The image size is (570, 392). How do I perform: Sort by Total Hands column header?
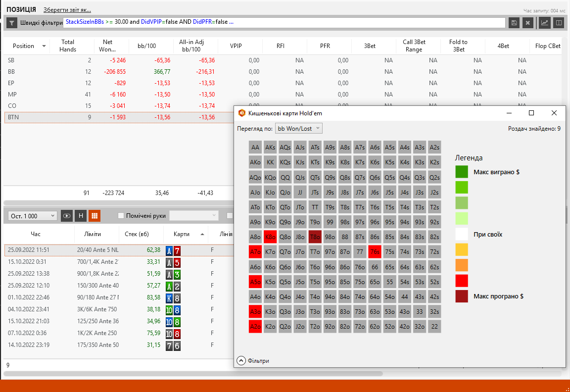coord(68,46)
